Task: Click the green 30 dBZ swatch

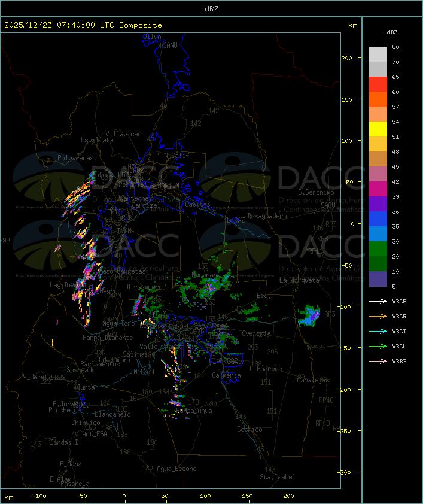Action: pos(378,249)
